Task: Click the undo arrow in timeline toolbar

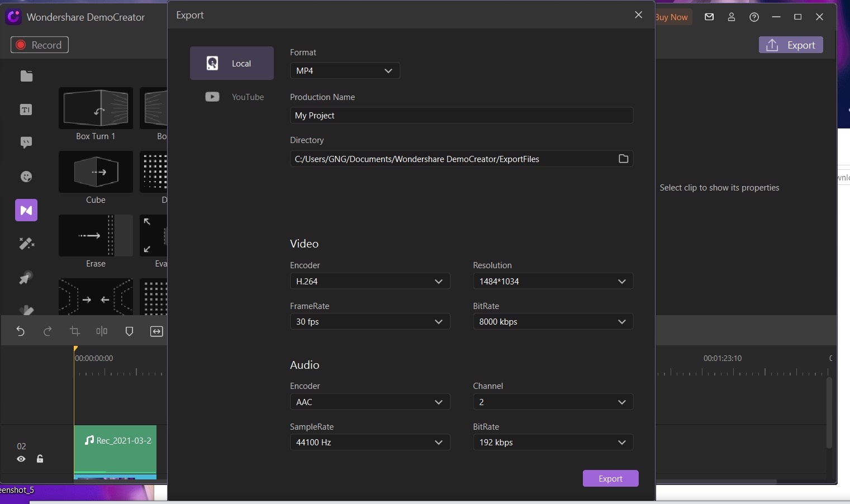Action: click(21, 331)
